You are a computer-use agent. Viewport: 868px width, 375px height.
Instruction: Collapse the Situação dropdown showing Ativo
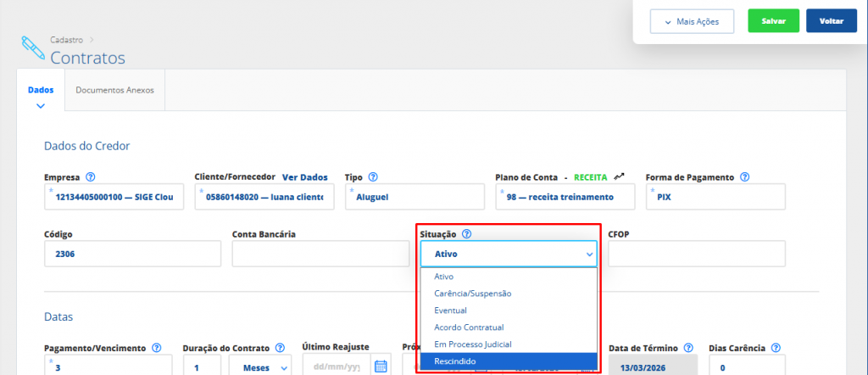[x=509, y=254]
